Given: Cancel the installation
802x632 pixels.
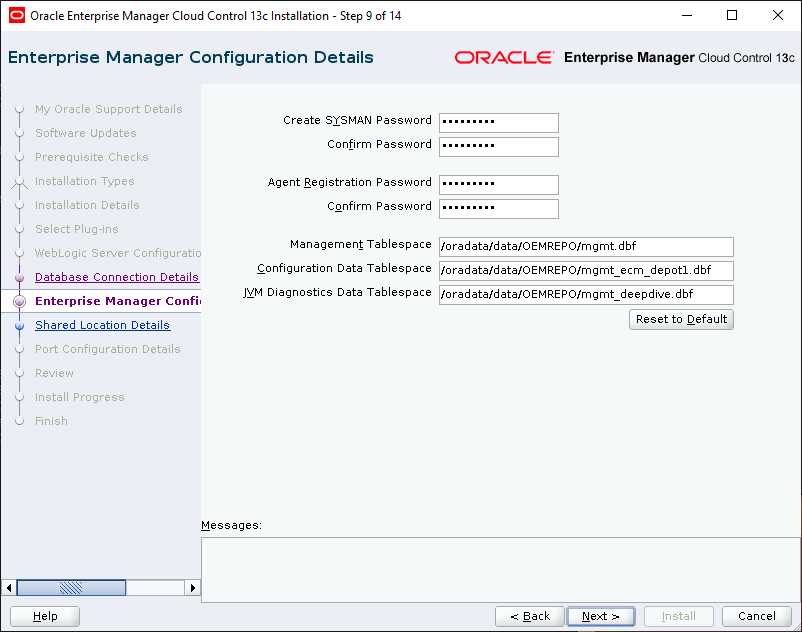Looking at the screenshot, I should (x=756, y=616).
